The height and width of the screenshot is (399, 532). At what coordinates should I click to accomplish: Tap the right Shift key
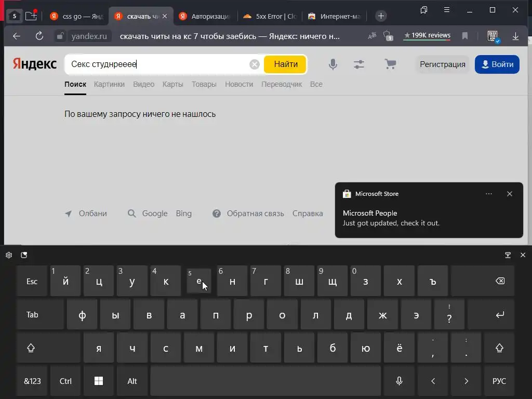(x=499, y=348)
